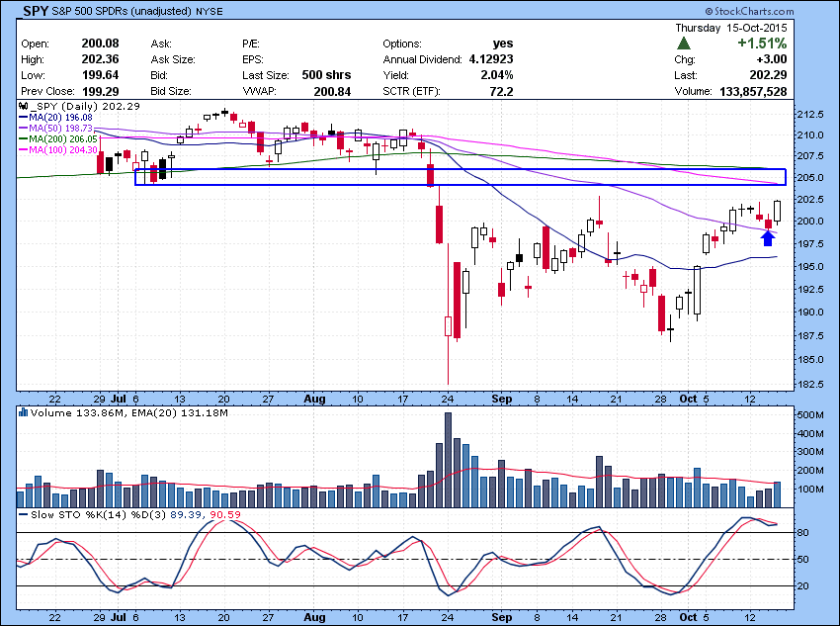Click the +1.51% percent change
This screenshot has height=626, width=840.
[762, 44]
